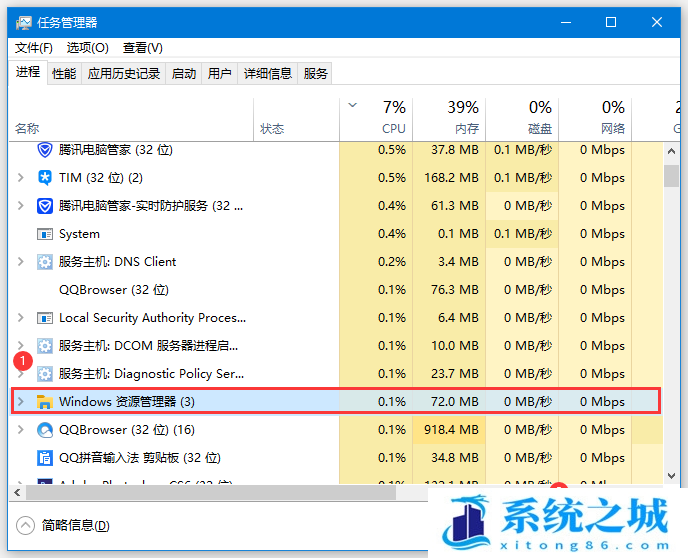Click the vertical scrollbar down arrow
Viewport: 688px width, 558px height.
click(672, 476)
